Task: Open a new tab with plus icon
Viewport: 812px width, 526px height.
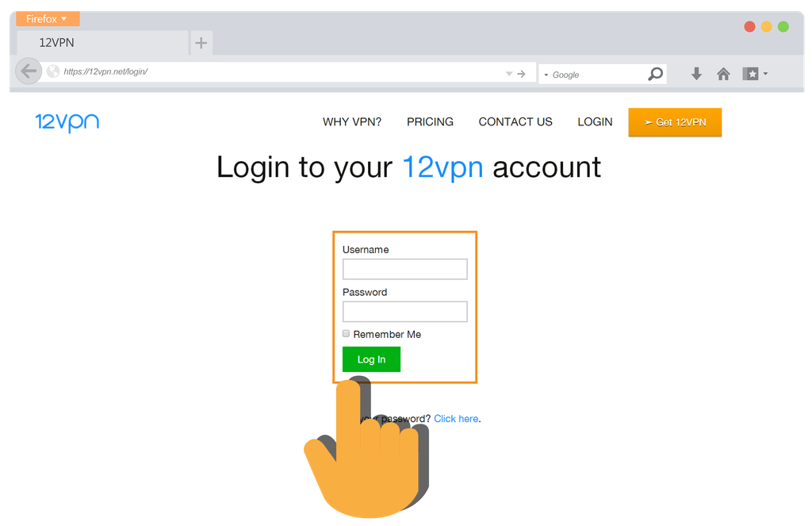Action: [201, 43]
